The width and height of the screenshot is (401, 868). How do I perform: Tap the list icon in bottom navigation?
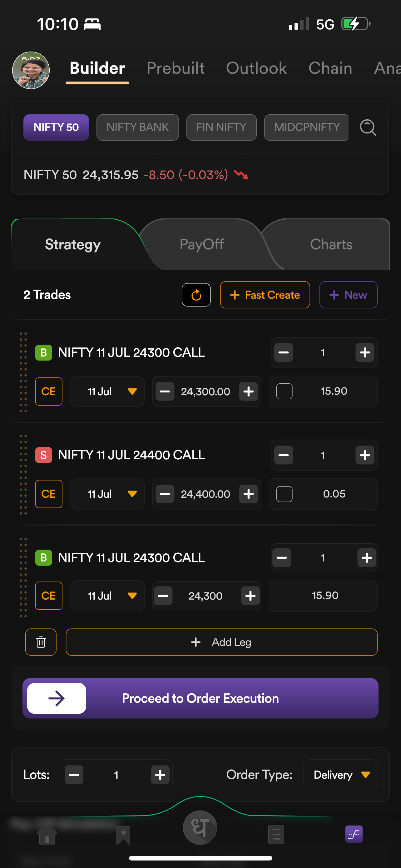(276, 835)
